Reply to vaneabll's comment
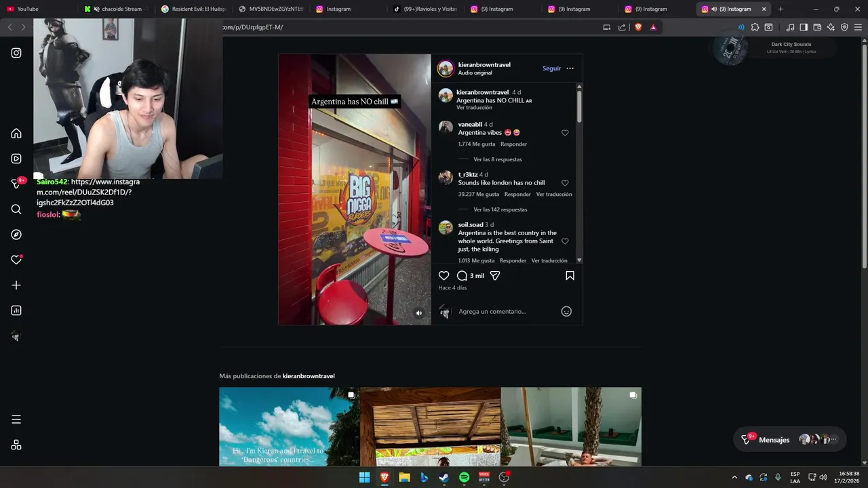This screenshot has height=488, width=868. (513, 144)
